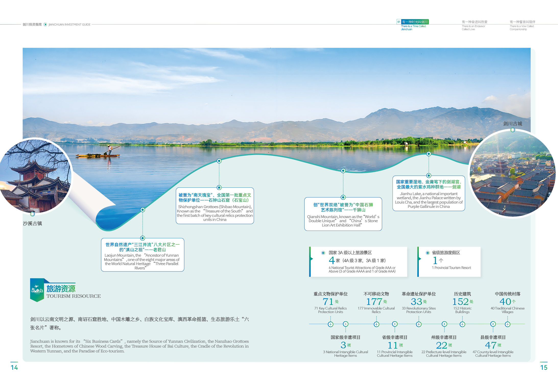The width and height of the screenshot is (558, 392).
Task: Click the plus node above 州级非遗项目
Action: pyautogui.click(x=444, y=324)
